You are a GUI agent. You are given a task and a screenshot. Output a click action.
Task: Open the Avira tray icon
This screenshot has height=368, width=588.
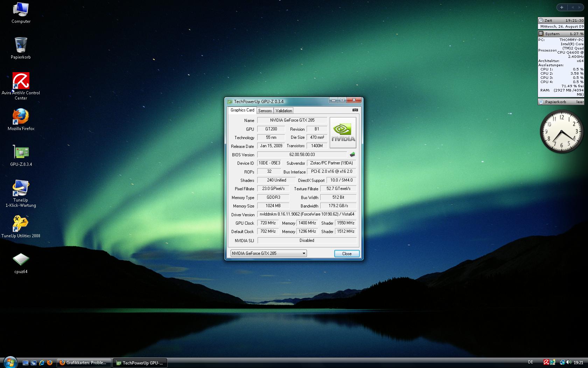click(x=546, y=362)
